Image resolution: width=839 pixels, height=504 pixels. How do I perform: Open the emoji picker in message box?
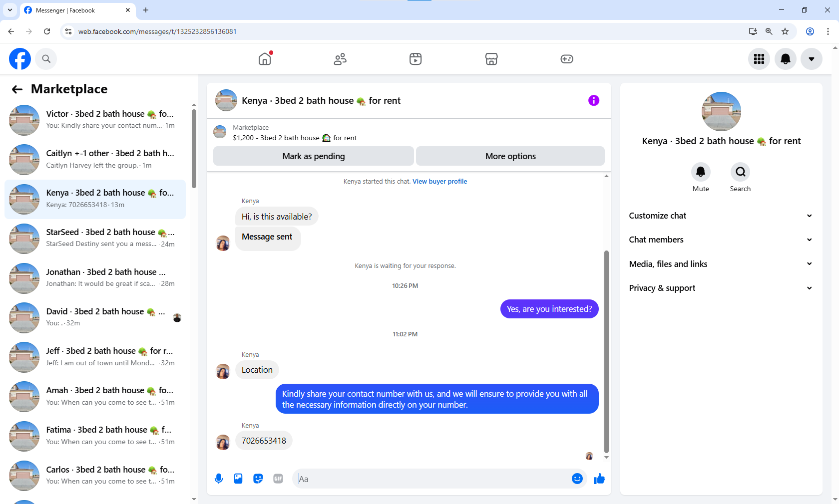click(x=577, y=479)
